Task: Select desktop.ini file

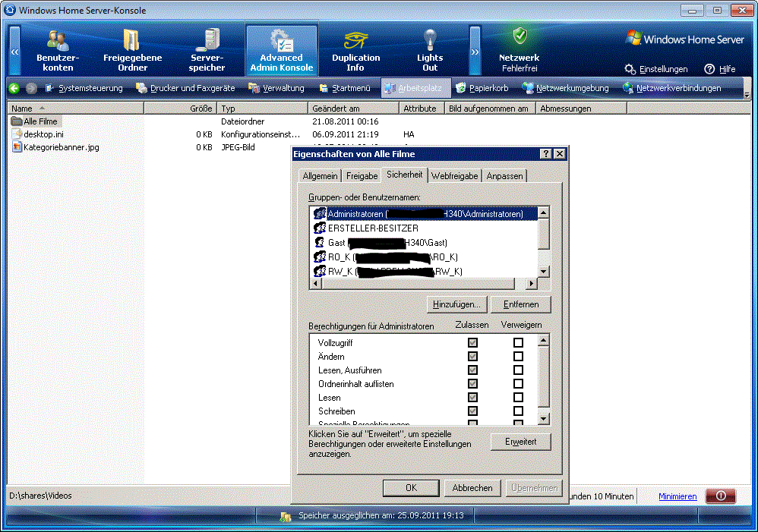Action: click(x=38, y=134)
